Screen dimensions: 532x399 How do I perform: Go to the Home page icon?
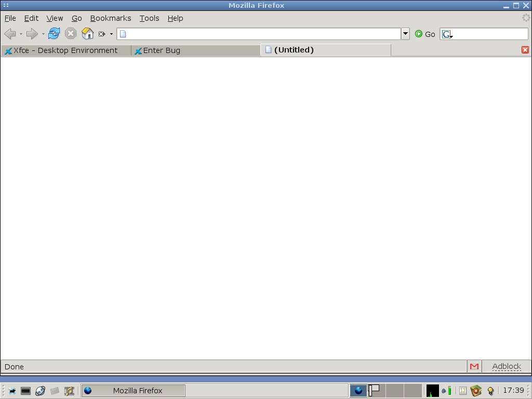87,34
